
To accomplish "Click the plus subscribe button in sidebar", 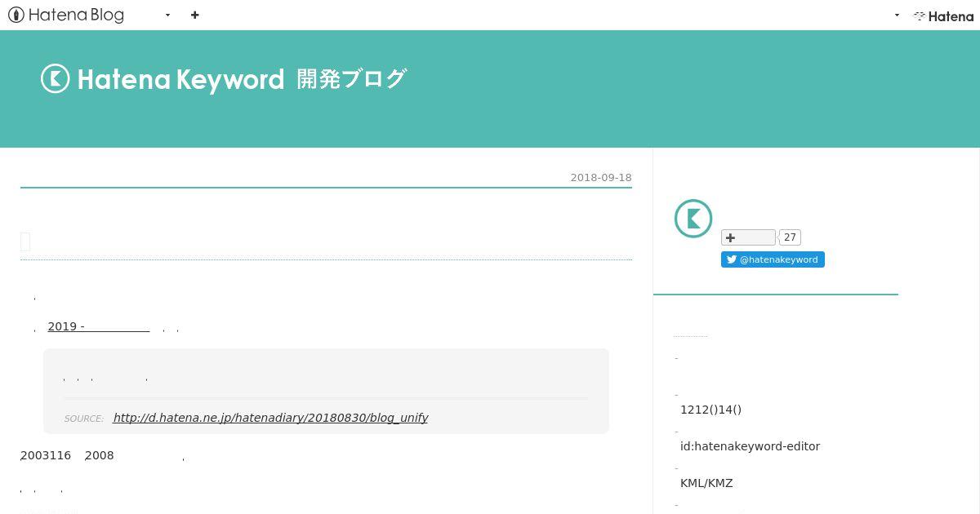I will pyautogui.click(x=748, y=237).
